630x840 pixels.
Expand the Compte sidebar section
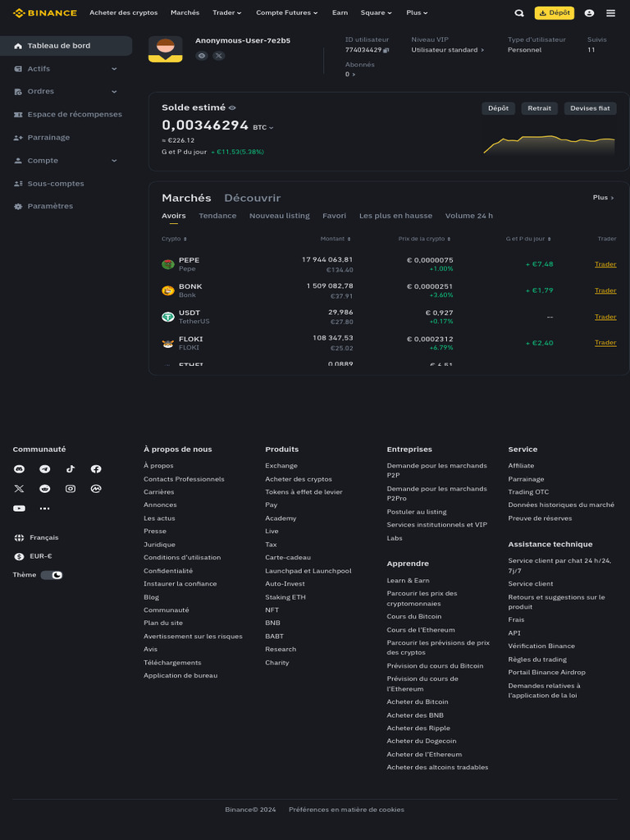pyautogui.click(x=114, y=161)
